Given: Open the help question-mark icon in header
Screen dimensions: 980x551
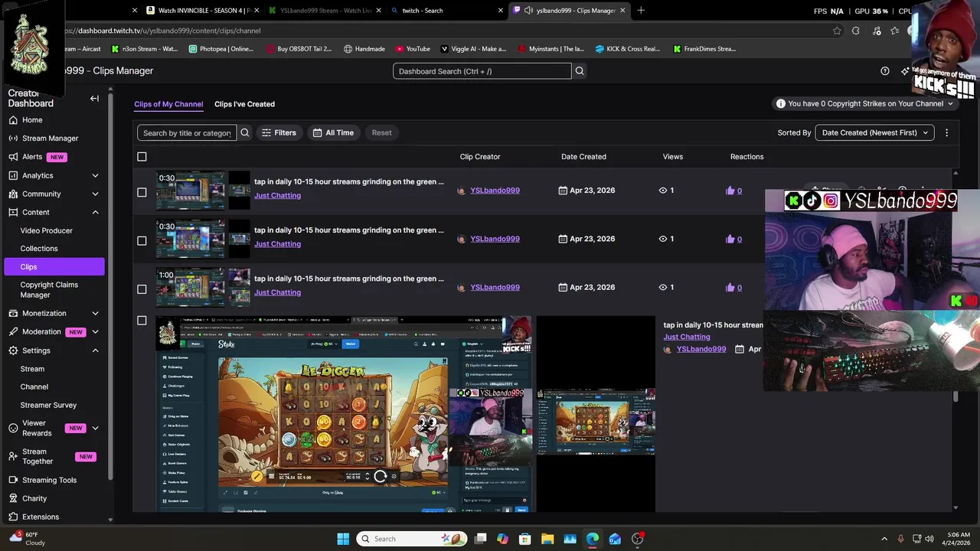Looking at the screenshot, I should click(885, 70).
